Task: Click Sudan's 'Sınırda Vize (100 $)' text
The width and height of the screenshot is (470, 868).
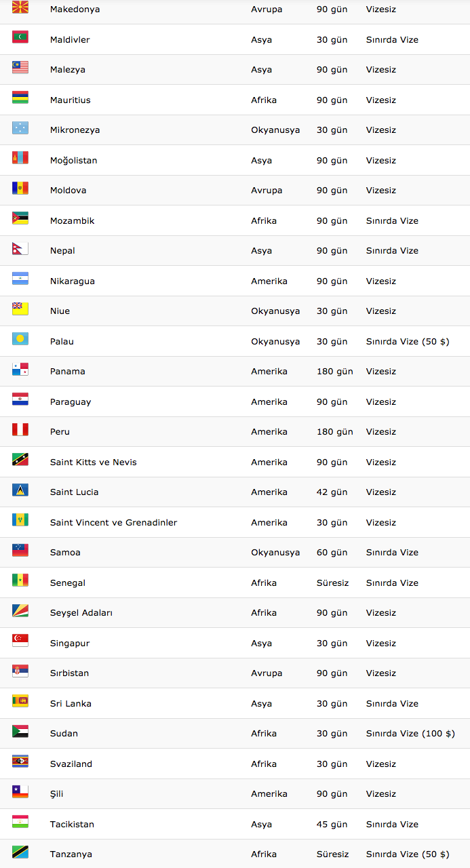Action: tap(410, 734)
